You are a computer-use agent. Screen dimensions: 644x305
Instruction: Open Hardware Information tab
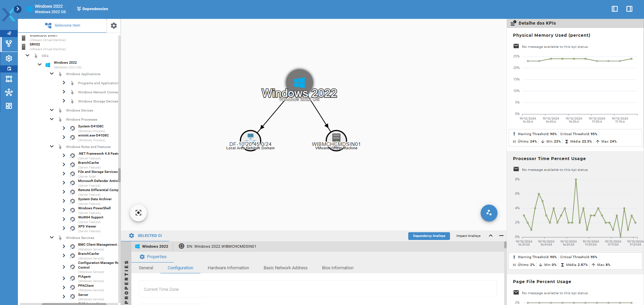click(x=228, y=268)
